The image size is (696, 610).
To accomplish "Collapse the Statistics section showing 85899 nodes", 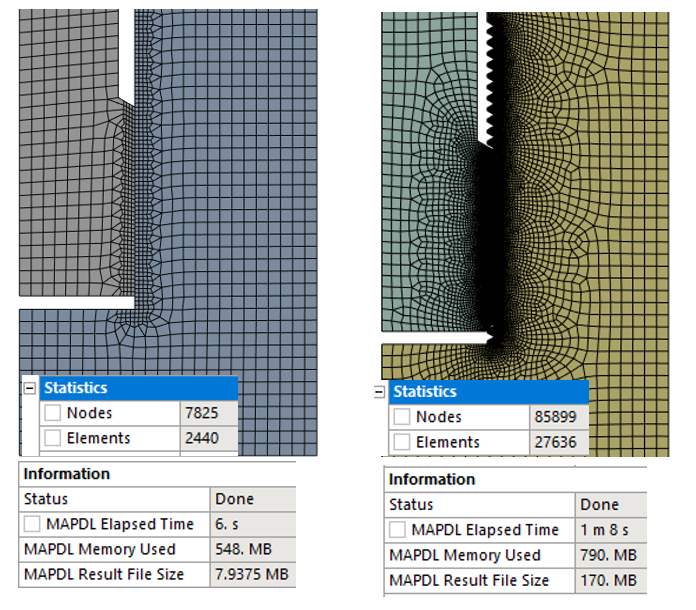I will tap(379, 392).
